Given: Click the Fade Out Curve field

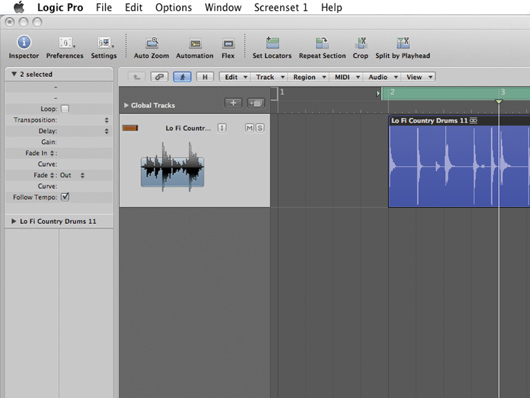Looking at the screenshot, I should pos(59,186).
